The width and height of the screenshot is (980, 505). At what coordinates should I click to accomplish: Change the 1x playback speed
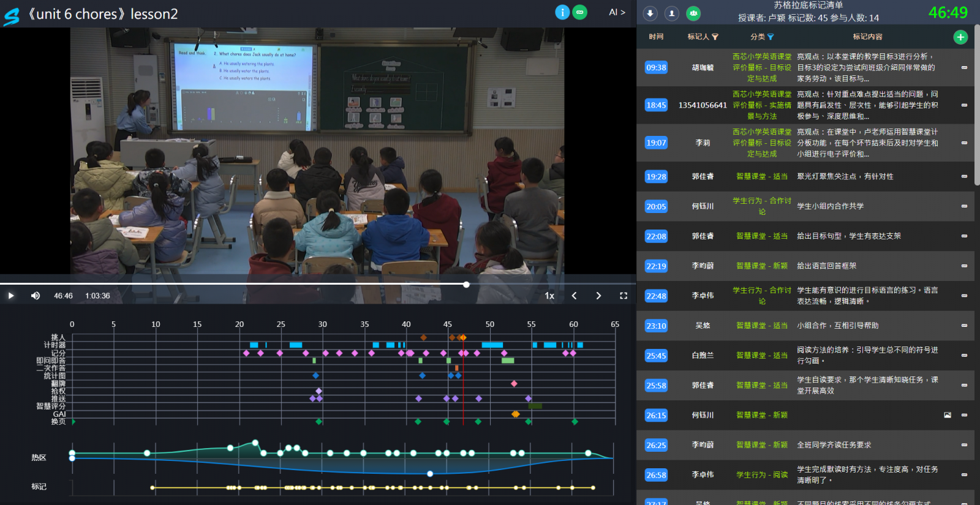pos(549,296)
